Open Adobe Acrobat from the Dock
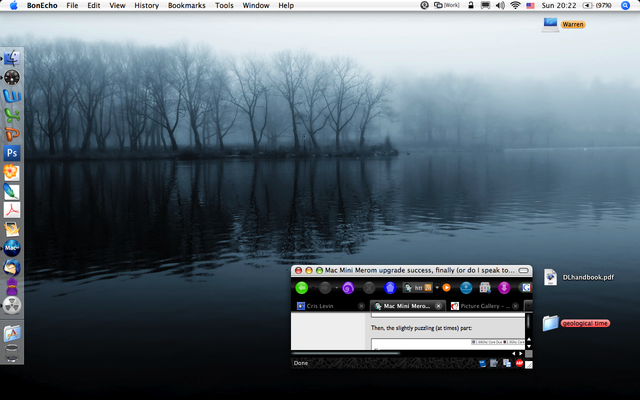The width and height of the screenshot is (640, 400). (x=13, y=209)
